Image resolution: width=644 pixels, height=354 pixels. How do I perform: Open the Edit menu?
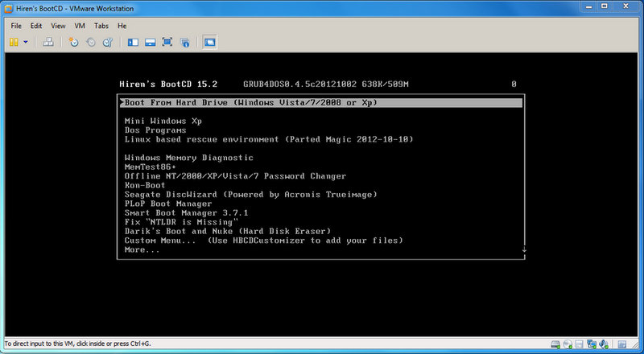pyautogui.click(x=36, y=26)
